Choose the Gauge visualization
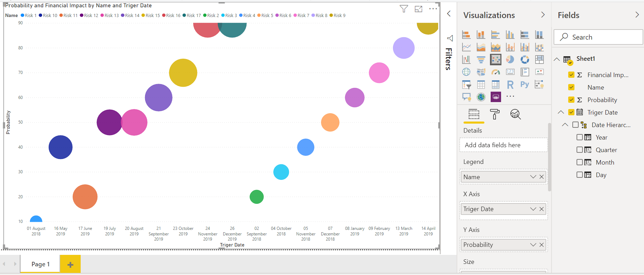This screenshot has width=644, height=275. 496,72
